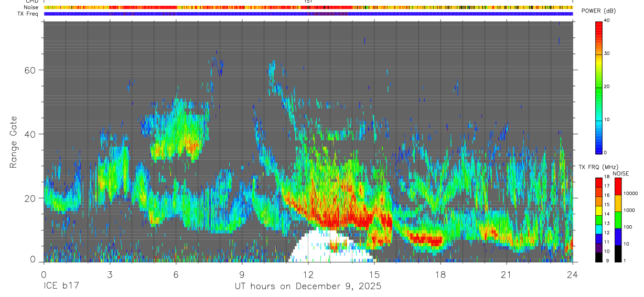Image resolution: width=644 pixels, height=297 pixels.
Task: Select the 14 label in the TX FRQ legend
Action: point(607,214)
